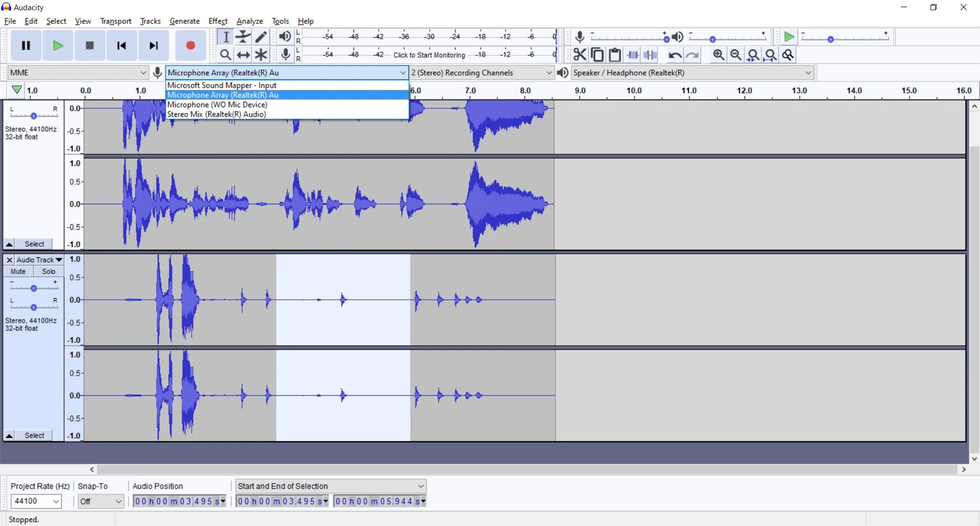980x526 pixels.
Task: Cut the selected audio with scissors icon
Action: click(x=580, y=55)
